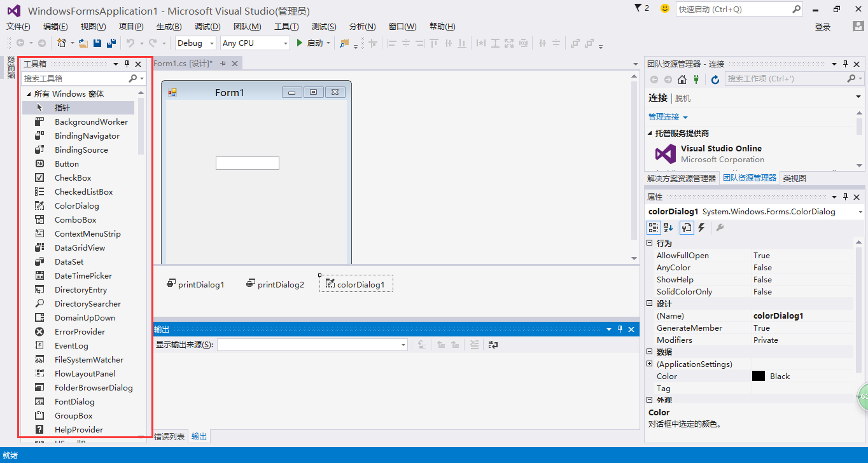
Task: Refresh the Team Explorer panel
Action: (x=715, y=79)
